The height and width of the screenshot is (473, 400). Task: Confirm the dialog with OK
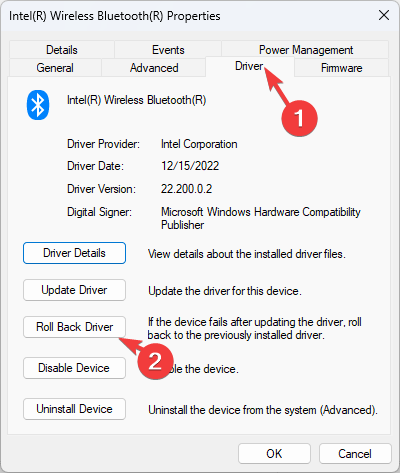tap(274, 454)
